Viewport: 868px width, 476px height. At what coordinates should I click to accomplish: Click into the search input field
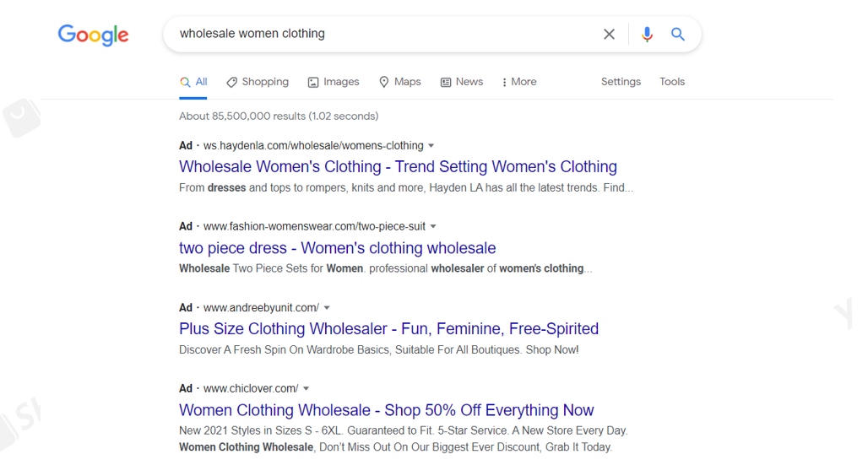[380, 35]
